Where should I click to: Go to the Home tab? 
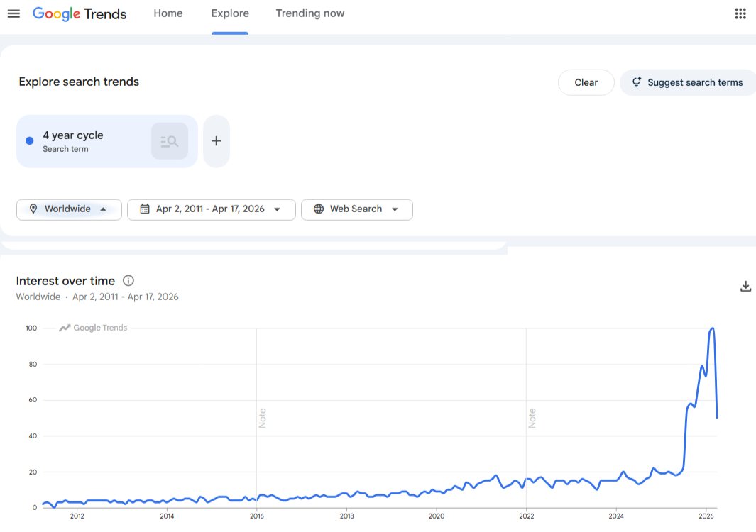click(x=168, y=13)
